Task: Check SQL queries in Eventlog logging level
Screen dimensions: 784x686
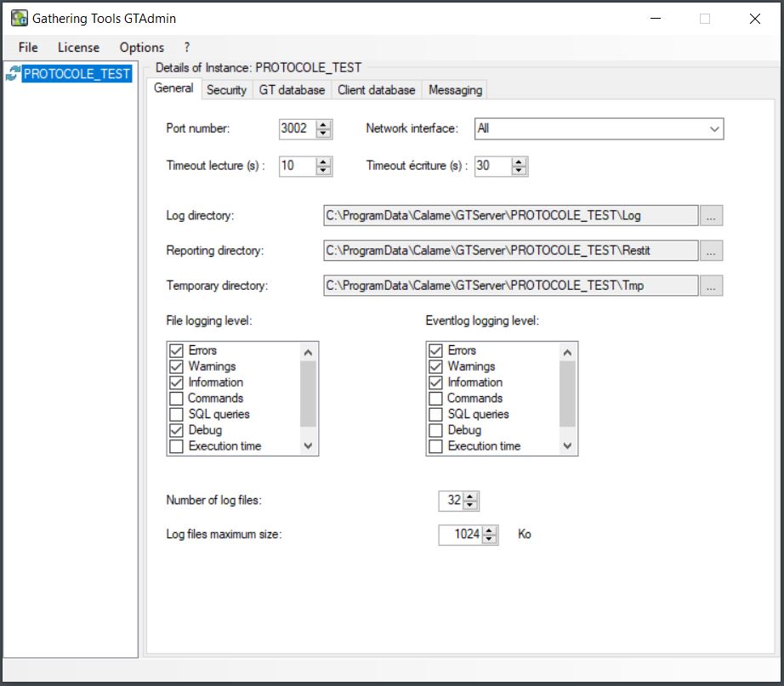Action: [x=435, y=415]
